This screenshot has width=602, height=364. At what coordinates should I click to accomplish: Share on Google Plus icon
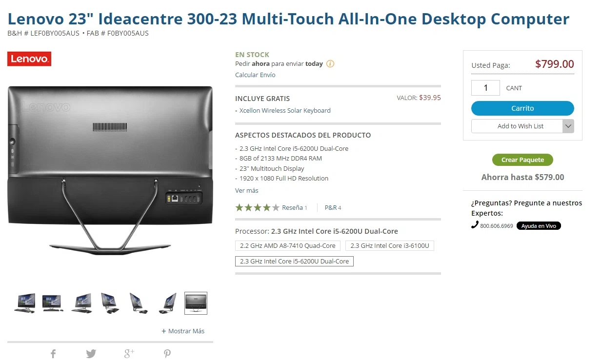pyautogui.click(x=129, y=354)
